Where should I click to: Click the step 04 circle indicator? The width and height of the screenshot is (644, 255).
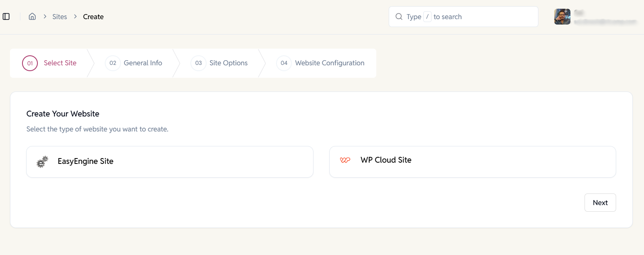(x=284, y=63)
